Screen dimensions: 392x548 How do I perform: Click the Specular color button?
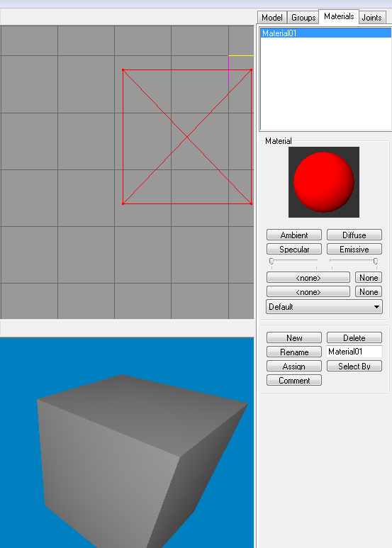294,249
